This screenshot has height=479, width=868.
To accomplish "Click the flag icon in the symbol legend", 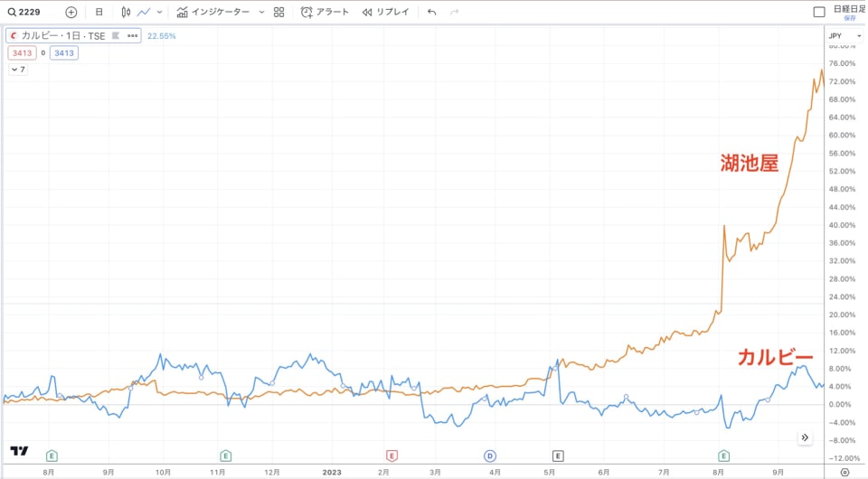I will [x=116, y=36].
